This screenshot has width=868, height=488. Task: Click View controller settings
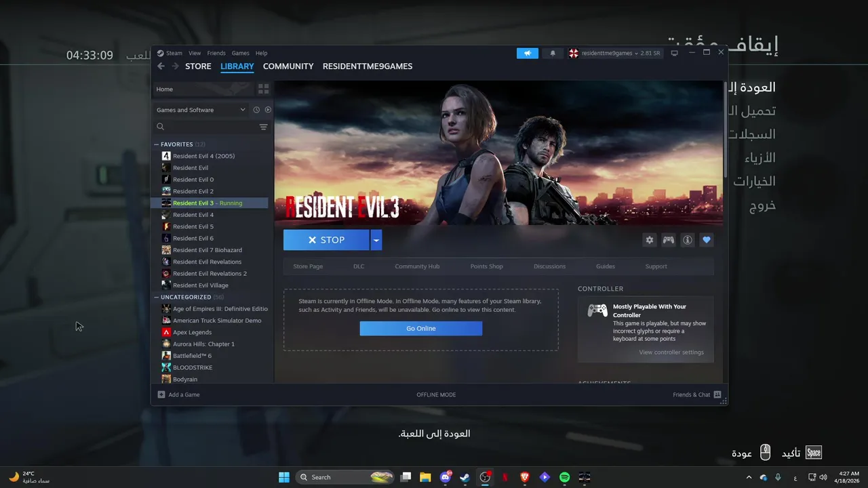[671, 352]
